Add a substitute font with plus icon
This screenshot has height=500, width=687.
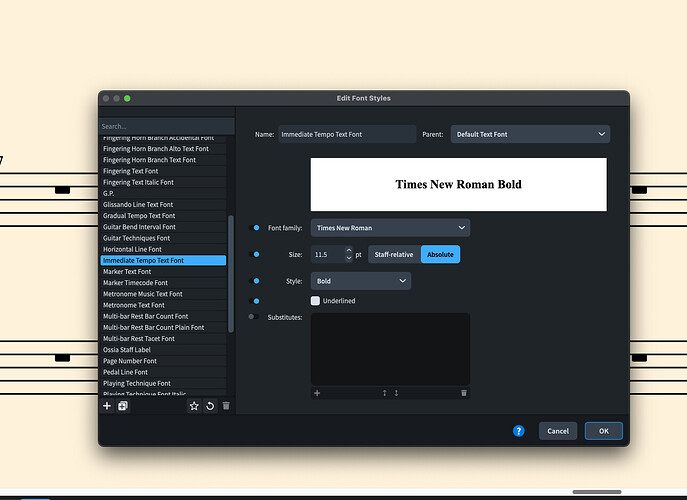click(x=317, y=393)
